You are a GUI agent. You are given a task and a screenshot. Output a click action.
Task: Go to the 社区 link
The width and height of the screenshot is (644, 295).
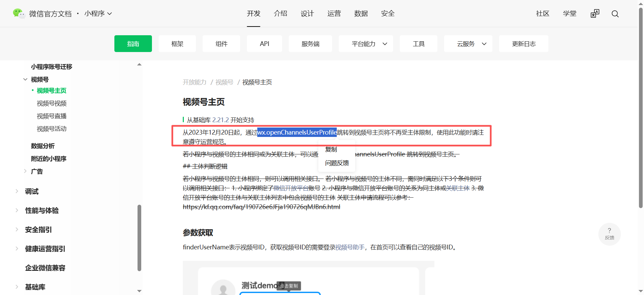tap(542, 13)
